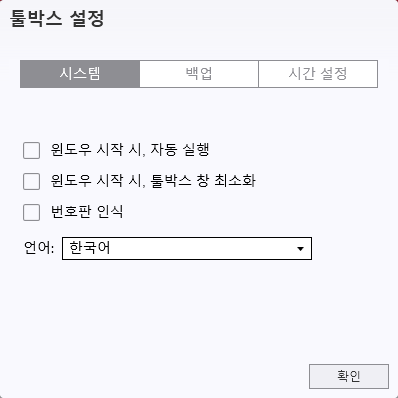Switch to the 시스템 tab
Image resolution: width=398 pixels, height=398 pixels.
pyautogui.click(x=80, y=74)
